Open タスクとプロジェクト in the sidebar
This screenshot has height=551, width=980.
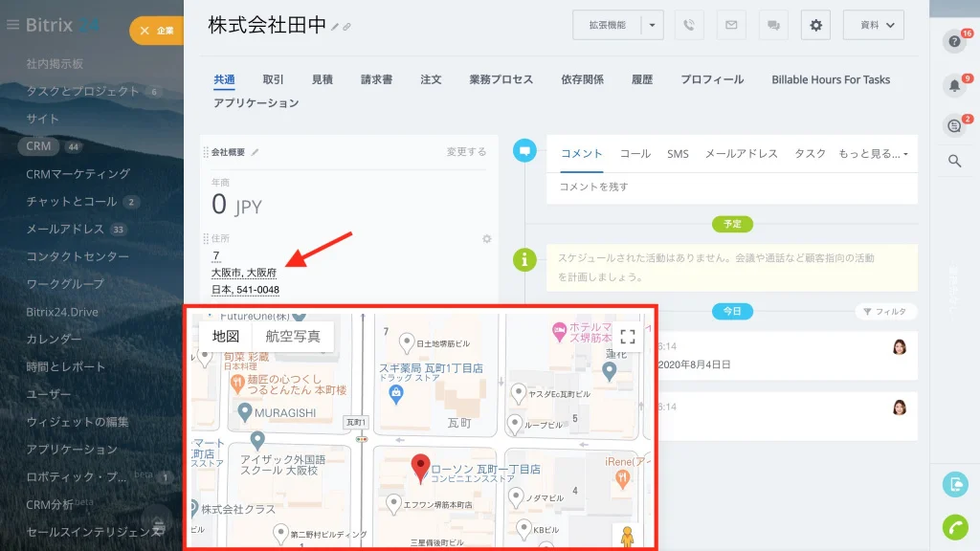82,91
